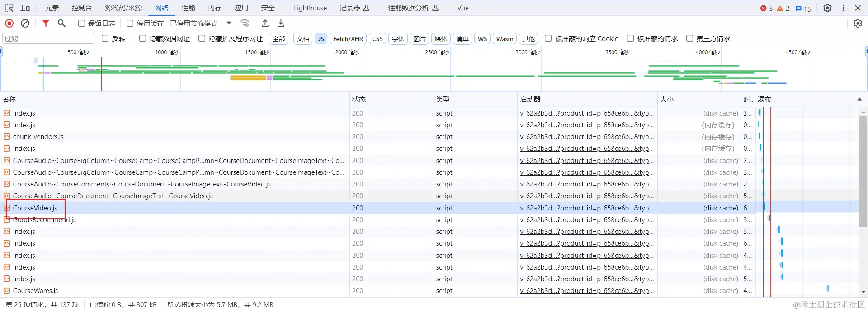Export HAR using the download icon
The width and height of the screenshot is (868, 312).
point(281,23)
